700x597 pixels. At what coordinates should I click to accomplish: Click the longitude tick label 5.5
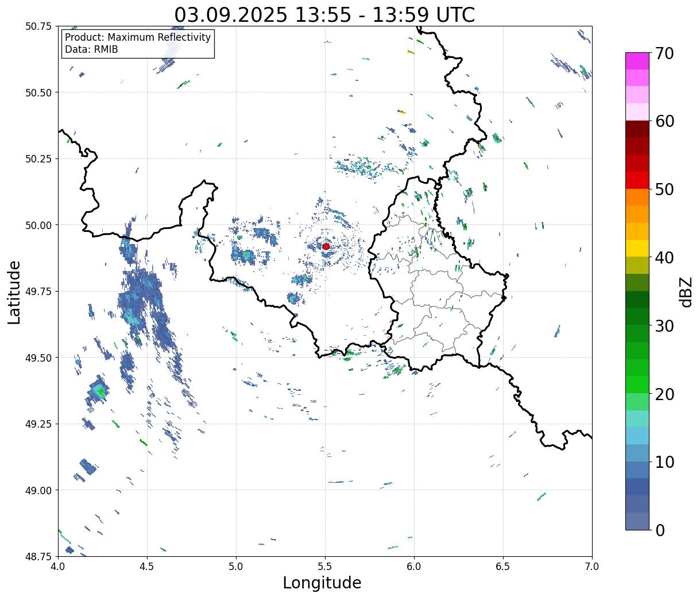coord(325,566)
